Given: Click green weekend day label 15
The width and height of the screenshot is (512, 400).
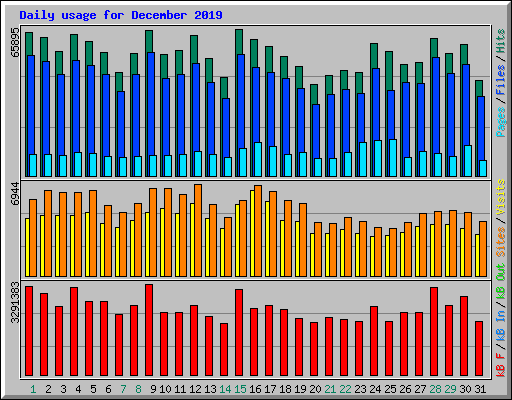Looking at the screenshot, I should tap(240, 389).
